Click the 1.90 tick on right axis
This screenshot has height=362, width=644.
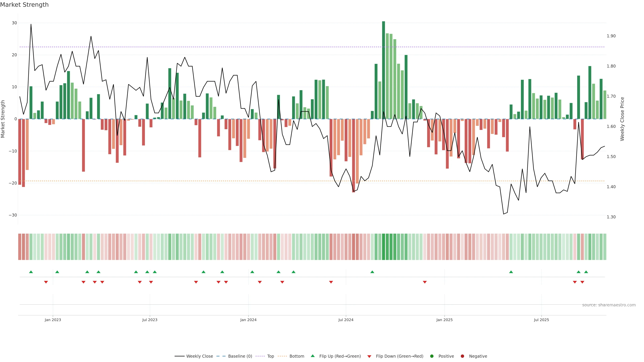611,36
